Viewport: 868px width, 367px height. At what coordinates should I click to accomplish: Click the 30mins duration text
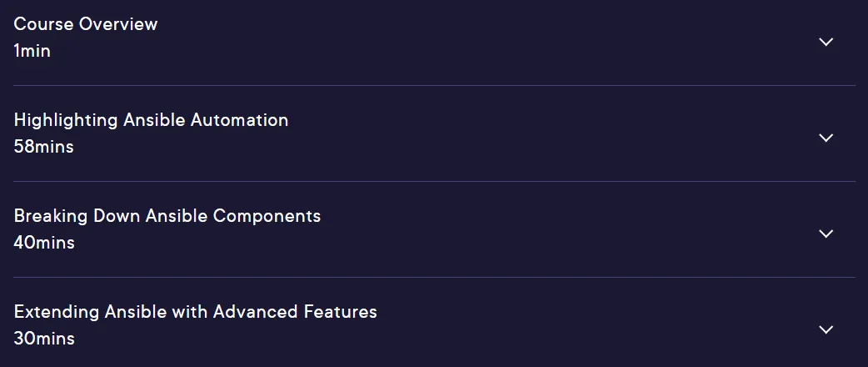pos(44,339)
